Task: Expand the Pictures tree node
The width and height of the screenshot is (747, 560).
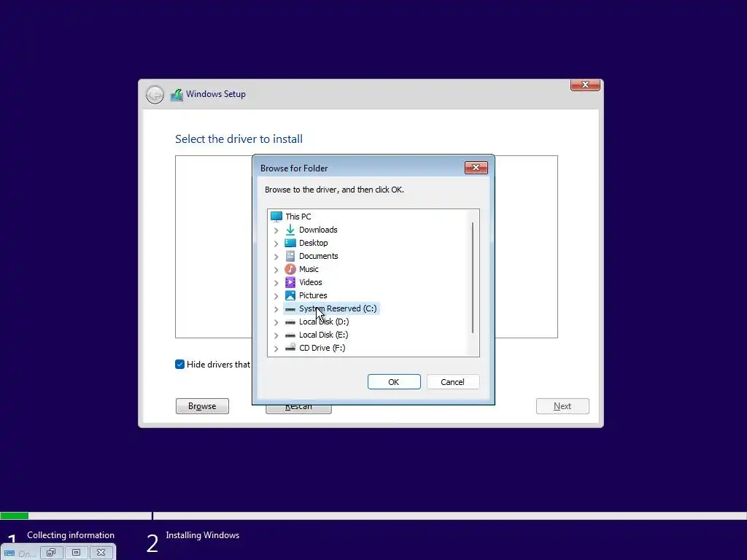Action: pyautogui.click(x=276, y=296)
